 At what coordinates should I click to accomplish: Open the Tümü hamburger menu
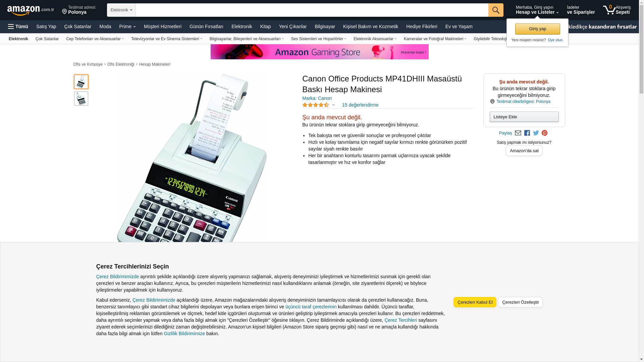click(18, 26)
